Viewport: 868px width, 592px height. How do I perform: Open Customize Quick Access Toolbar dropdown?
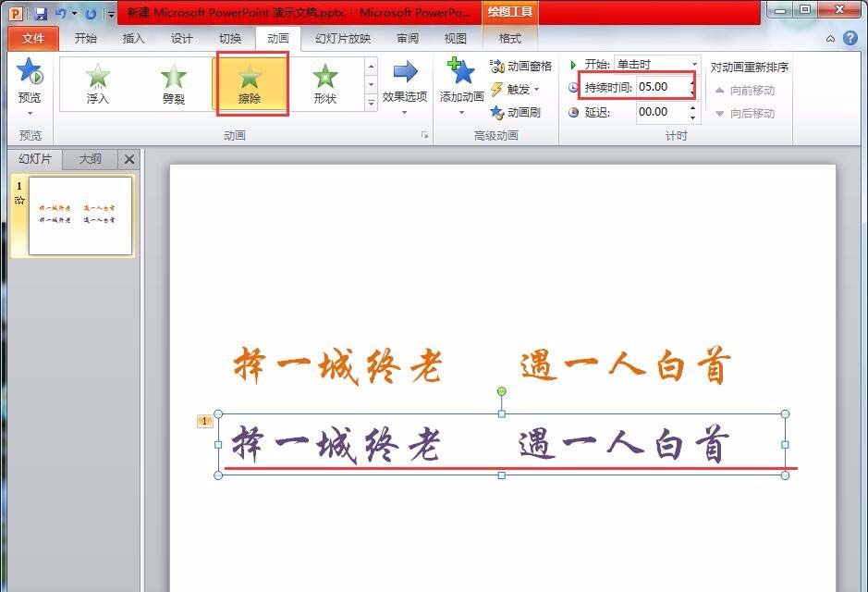(111, 14)
